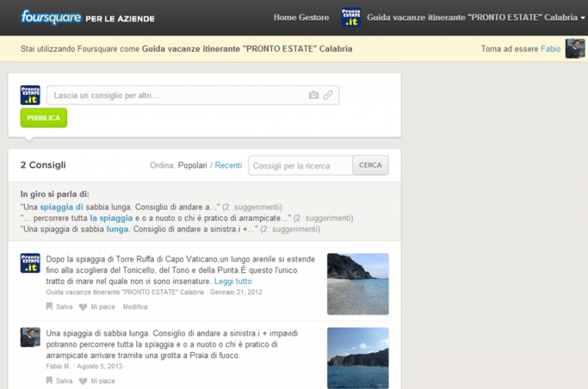Open the Capo Vaticano beach photo thumbnail
Image resolution: width=588 pixels, height=389 pixels.
357,284
